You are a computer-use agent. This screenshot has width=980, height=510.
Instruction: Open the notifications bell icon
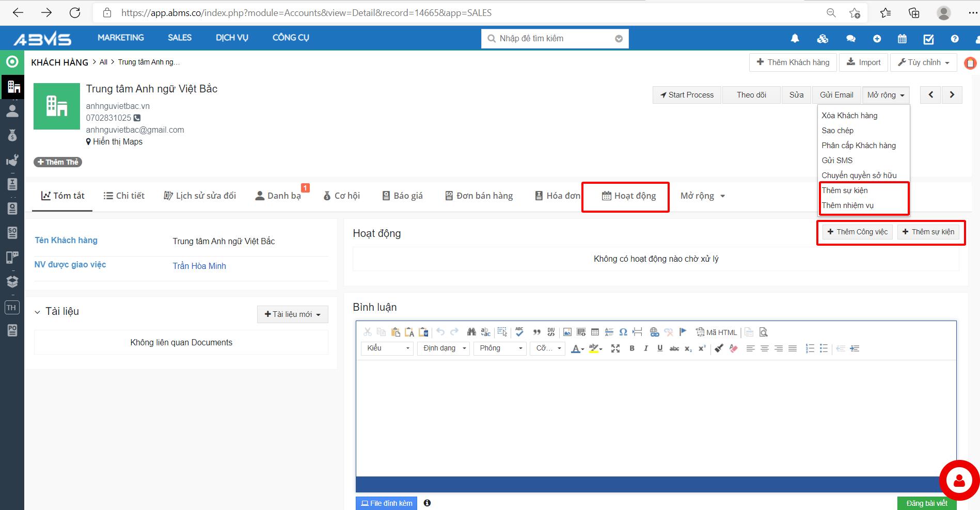click(x=795, y=39)
